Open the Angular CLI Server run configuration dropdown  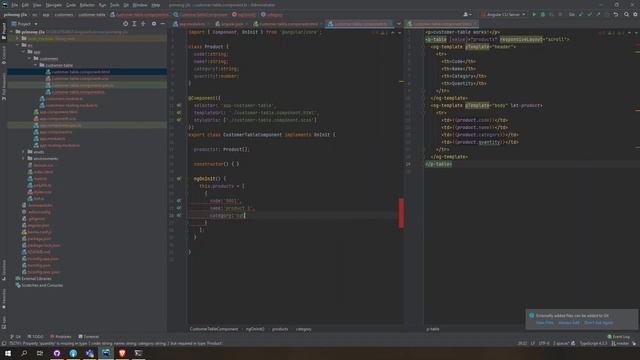[x=504, y=14]
